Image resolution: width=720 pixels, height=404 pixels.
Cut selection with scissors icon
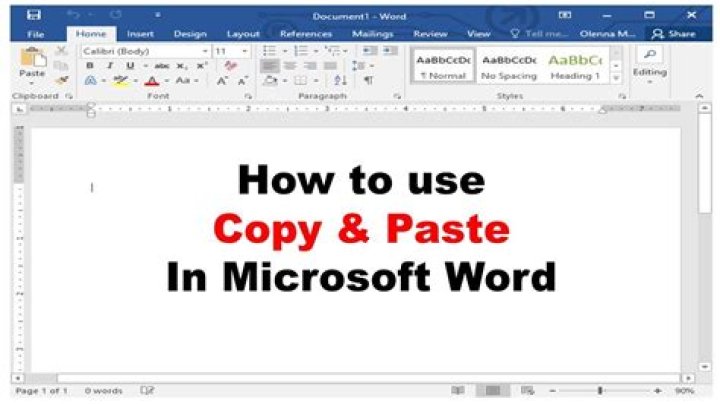(x=61, y=50)
